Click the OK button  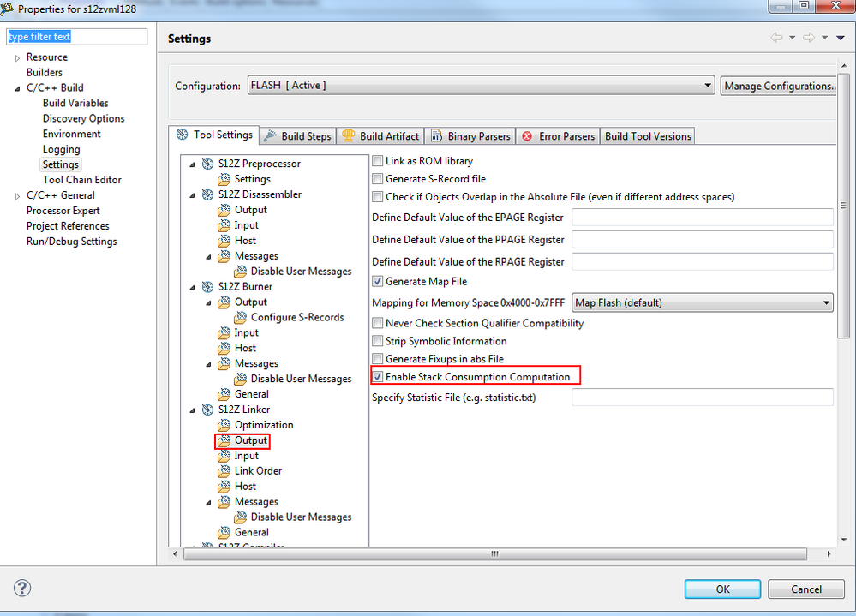pos(723,589)
